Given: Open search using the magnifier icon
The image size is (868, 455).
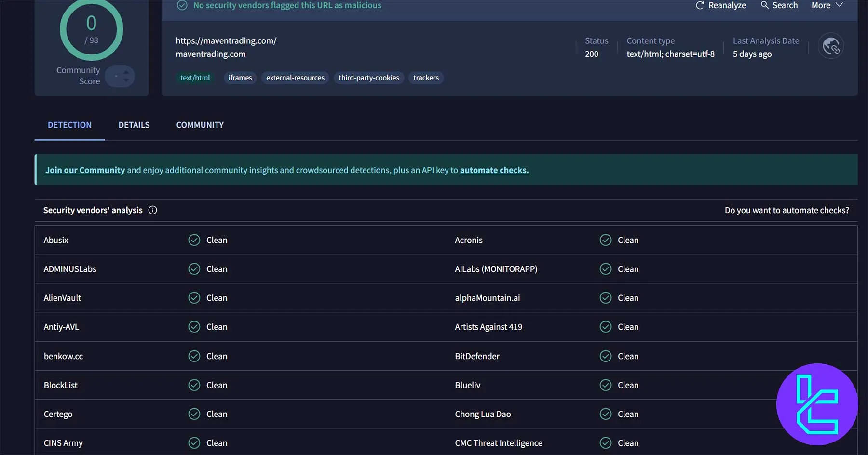Looking at the screenshot, I should pos(764,5).
